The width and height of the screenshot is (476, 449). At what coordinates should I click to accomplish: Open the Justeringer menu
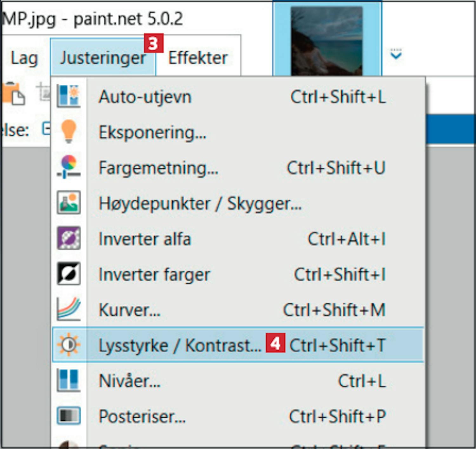point(103,58)
